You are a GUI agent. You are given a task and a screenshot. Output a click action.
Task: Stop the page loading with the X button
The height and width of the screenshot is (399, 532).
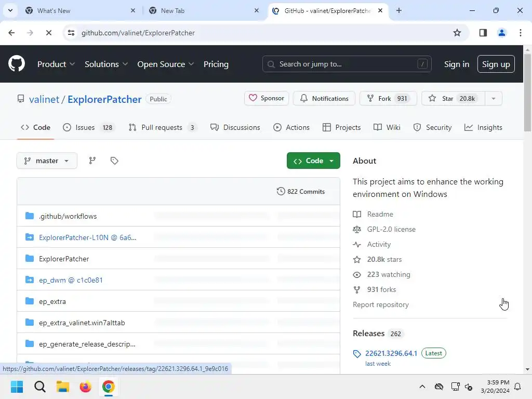[x=48, y=33]
